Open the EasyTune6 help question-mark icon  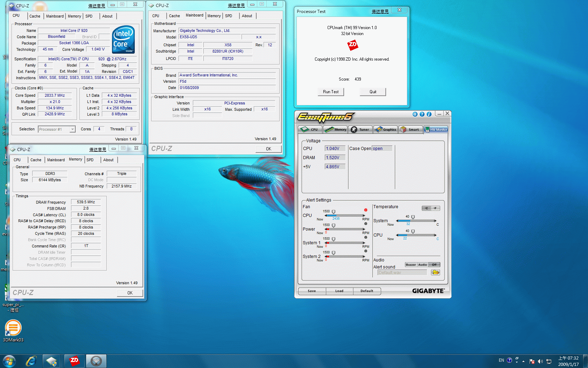[422, 114]
